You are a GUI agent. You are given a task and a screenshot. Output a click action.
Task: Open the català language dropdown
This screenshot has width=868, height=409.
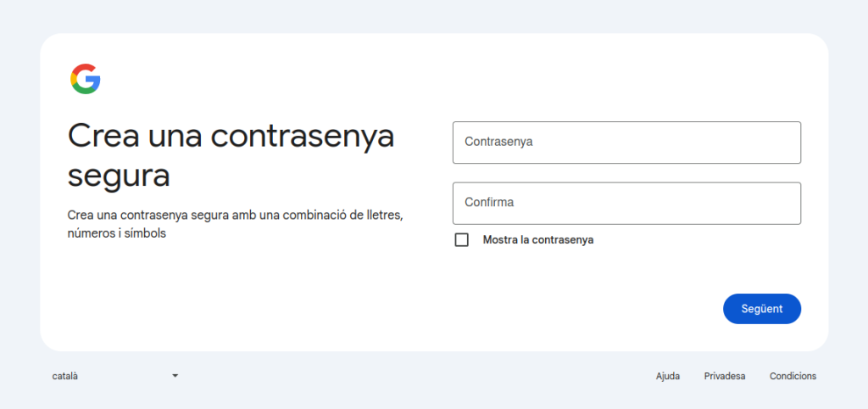click(114, 376)
